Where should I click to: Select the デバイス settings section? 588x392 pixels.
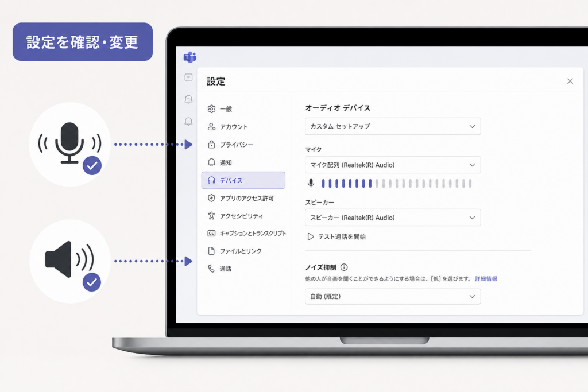(243, 180)
